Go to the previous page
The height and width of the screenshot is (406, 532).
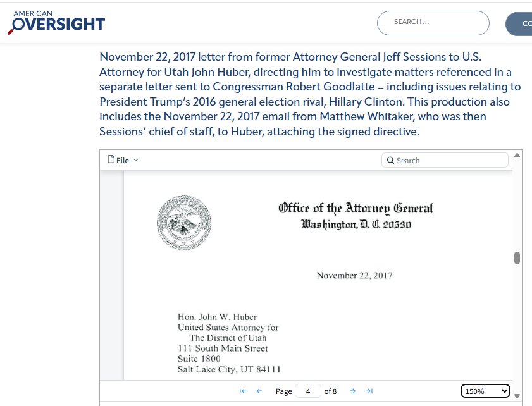click(x=259, y=391)
